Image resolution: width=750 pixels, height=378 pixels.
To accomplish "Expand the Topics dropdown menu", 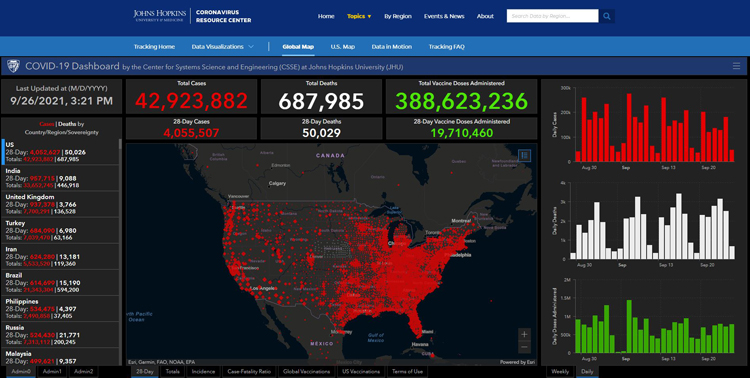I will [x=359, y=16].
